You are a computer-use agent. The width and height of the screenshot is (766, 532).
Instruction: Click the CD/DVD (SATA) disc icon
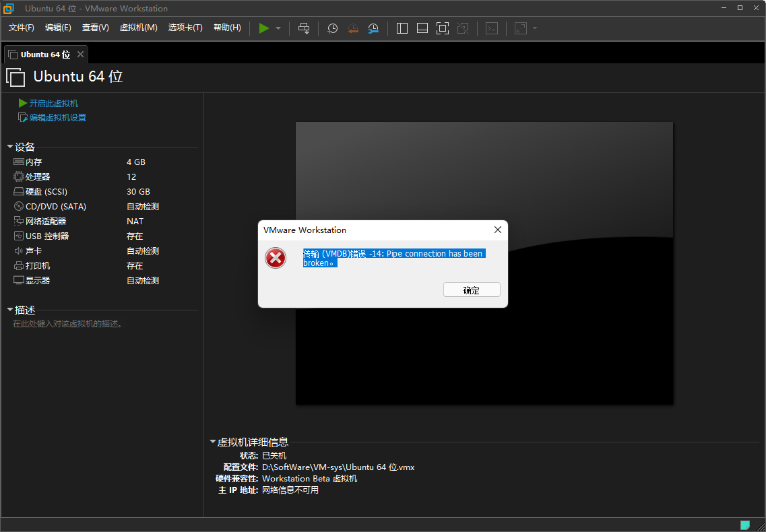pos(19,206)
